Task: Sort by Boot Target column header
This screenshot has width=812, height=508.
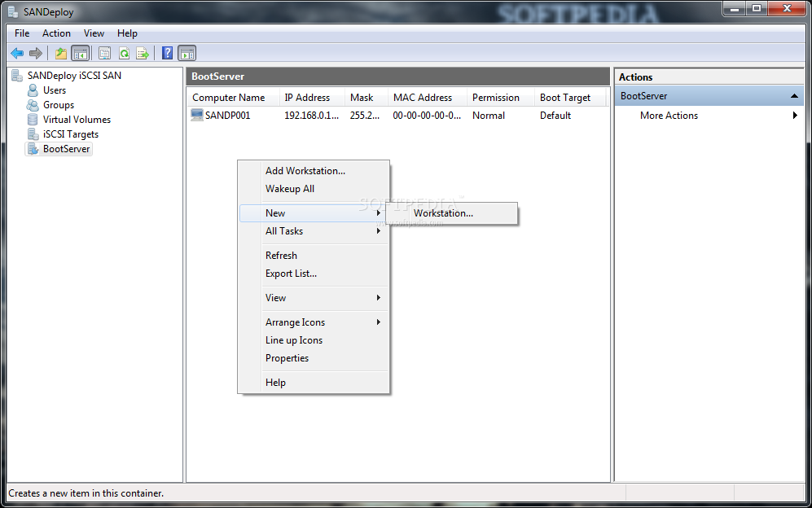Action: [x=569, y=98]
